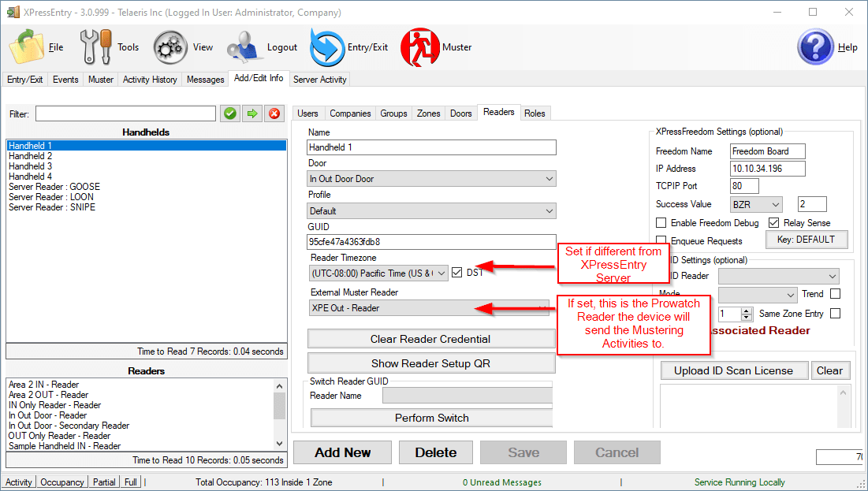Image resolution: width=868 pixels, height=491 pixels.
Task: Open Entry/Exit blue arrow icon
Action: [327, 47]
